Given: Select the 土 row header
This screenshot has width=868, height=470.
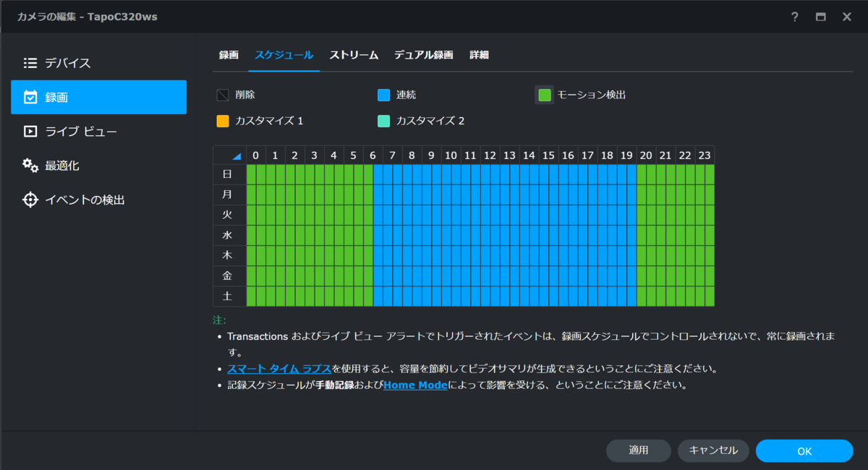Looking at the screenshot, I should [x=229, y=296].
